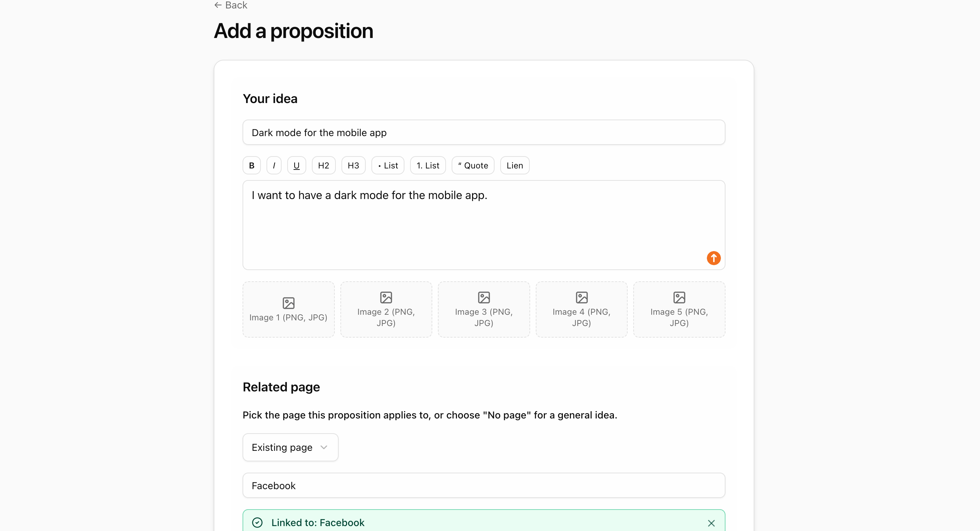Click the Image 2 upload slot icon
Image resolution: width=980 pixels, height=531 pixels.
(386, 297)
